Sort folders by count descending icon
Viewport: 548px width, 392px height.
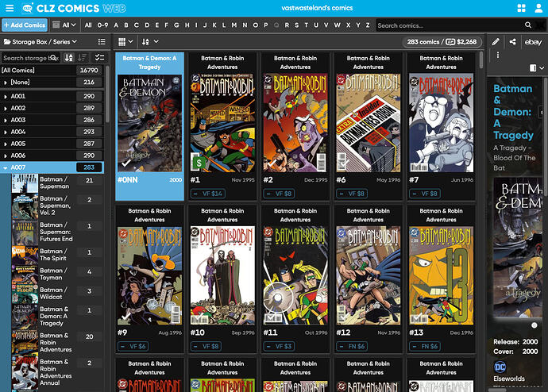[83, 58]
